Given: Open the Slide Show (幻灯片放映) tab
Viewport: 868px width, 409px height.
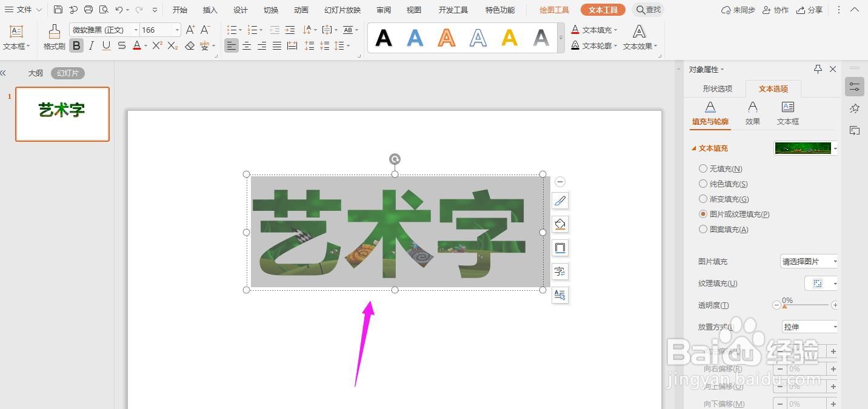Looking at the screenshot, I should click(342, 10).
